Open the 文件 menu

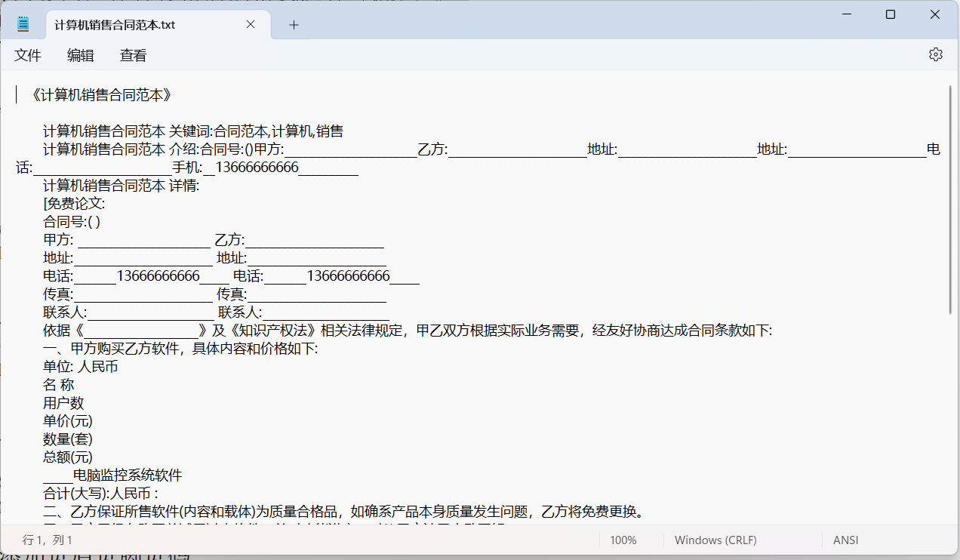point(28,54)
